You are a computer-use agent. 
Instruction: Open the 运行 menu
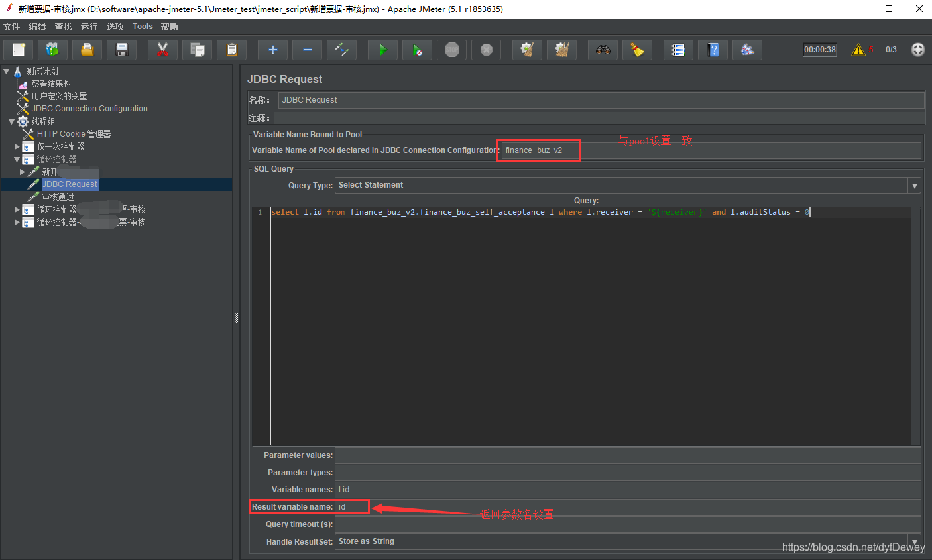click(89, 27)
